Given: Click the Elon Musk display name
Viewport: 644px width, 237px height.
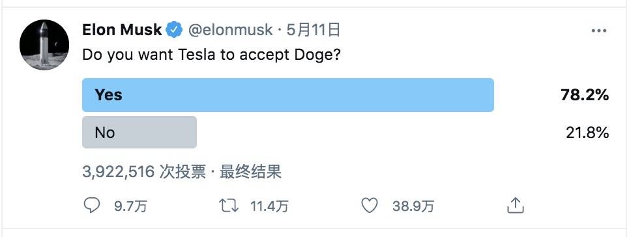Looking at the screenshot, I should pos(122,30).
